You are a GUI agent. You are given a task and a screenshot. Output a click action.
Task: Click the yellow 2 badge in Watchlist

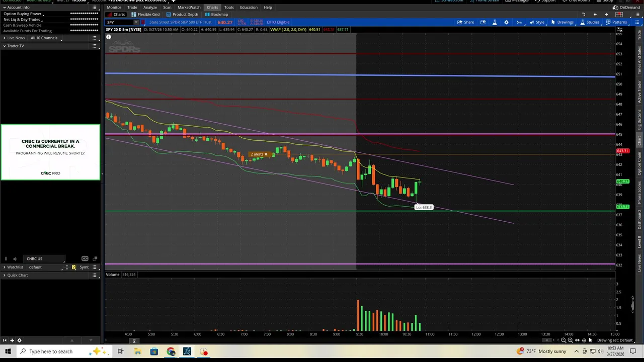tap(73, 267)
